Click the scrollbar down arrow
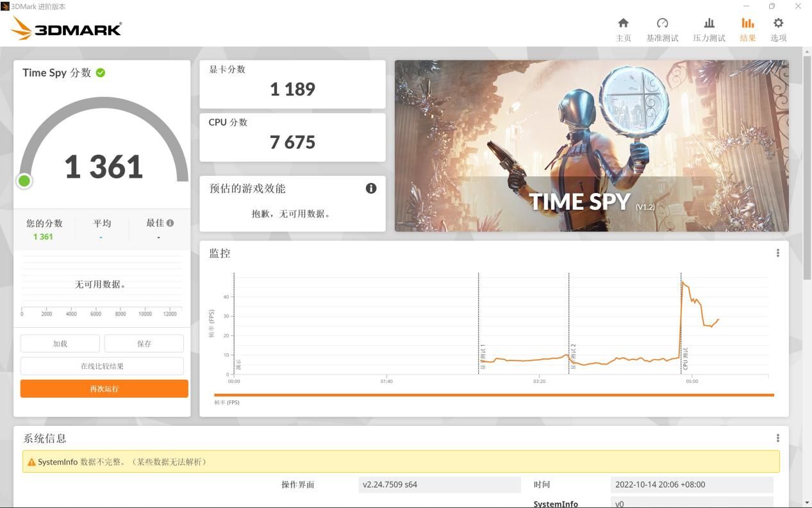Screen dimensions: 812x508 click(x=808, y=502)
